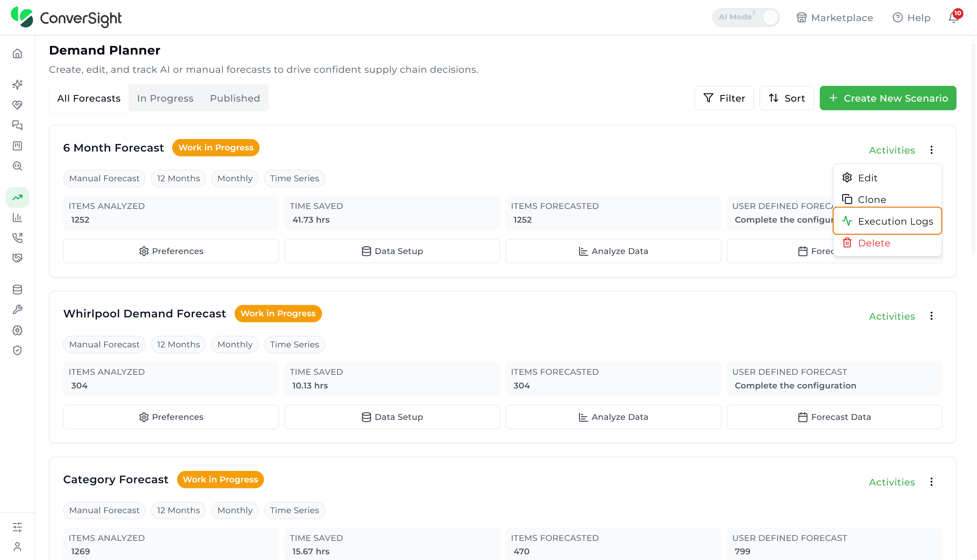Switch to the In Progress tab
The image size is (977, 560).
click(x=165, y=98)
